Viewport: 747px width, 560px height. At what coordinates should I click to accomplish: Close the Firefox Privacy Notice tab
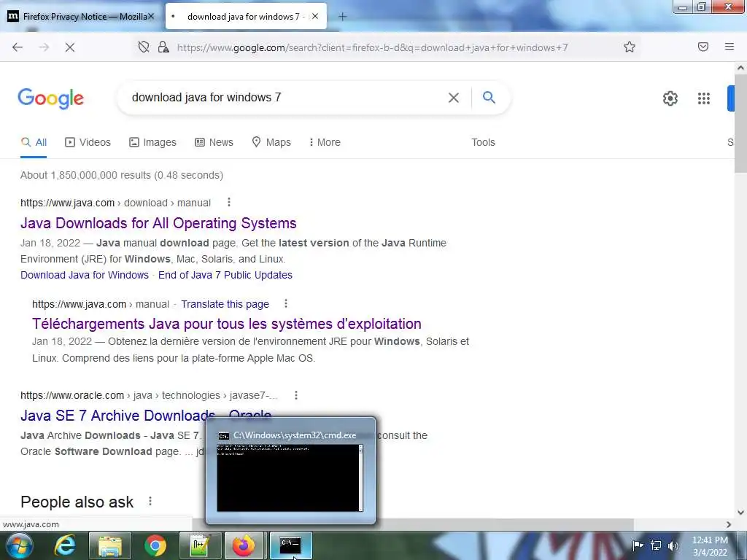point(151,16)
